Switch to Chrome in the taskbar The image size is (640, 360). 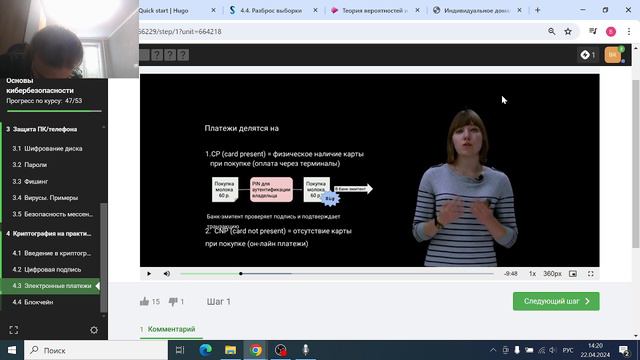click(x=256, y=350)
